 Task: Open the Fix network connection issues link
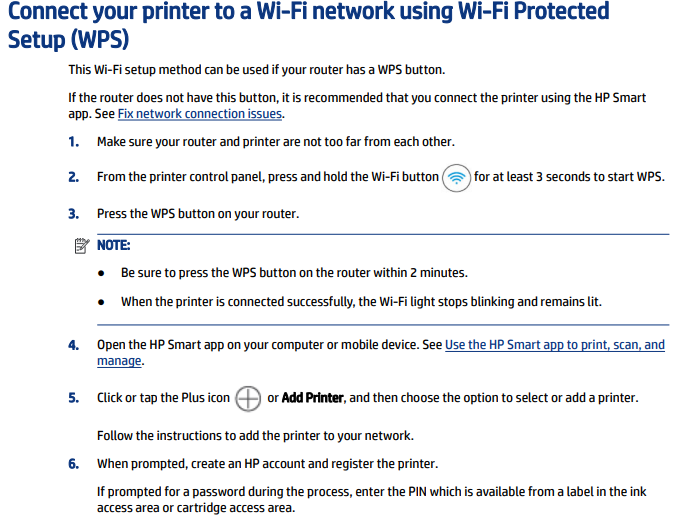(200, 114)
